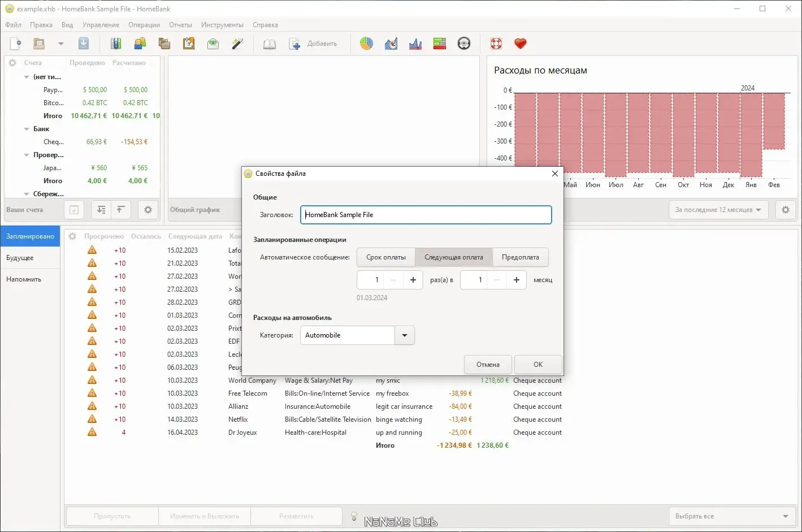Open the balance report chart icon
The height and width of the screenshot is (532, 802).
[415, 44]
